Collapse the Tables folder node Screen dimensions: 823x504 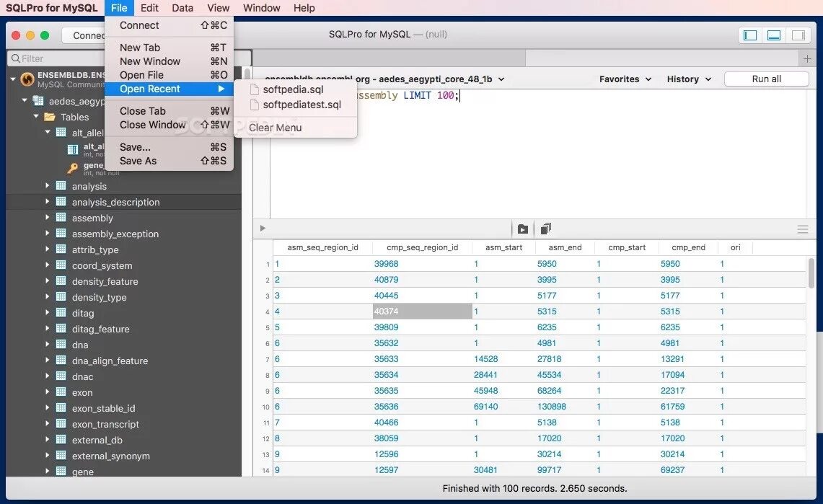(x=35, y=116)
